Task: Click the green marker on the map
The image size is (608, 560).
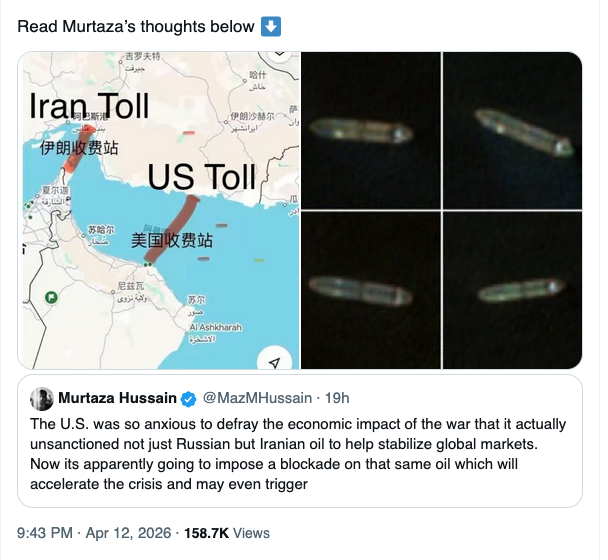Action: coord(51,298)
